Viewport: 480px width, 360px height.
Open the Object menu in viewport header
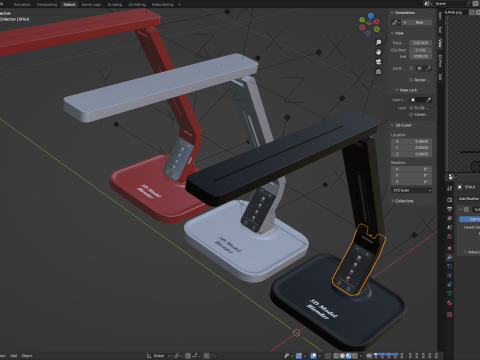(27, 356)
